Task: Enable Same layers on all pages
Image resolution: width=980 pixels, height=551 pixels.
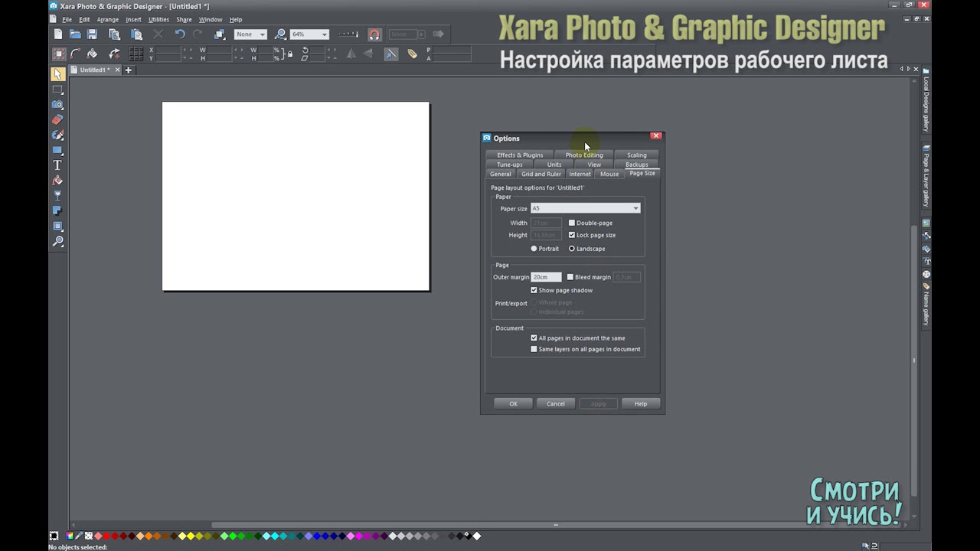Action: click(x=534, y=349)
